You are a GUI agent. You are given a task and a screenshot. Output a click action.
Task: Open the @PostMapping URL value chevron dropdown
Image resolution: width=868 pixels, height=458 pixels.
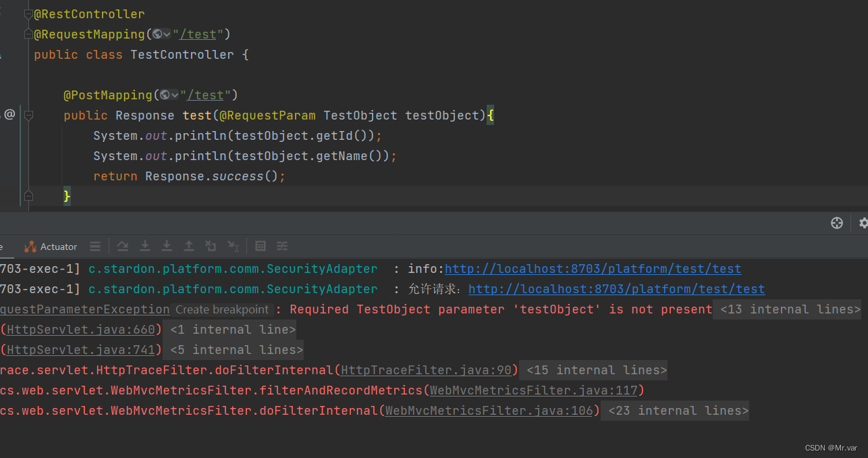tap(174, 95)
